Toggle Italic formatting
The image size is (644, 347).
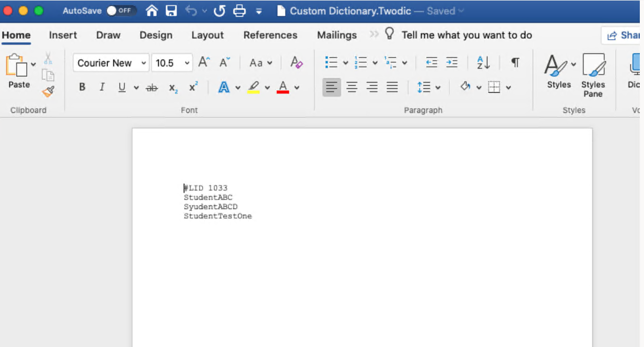point(102,87)
